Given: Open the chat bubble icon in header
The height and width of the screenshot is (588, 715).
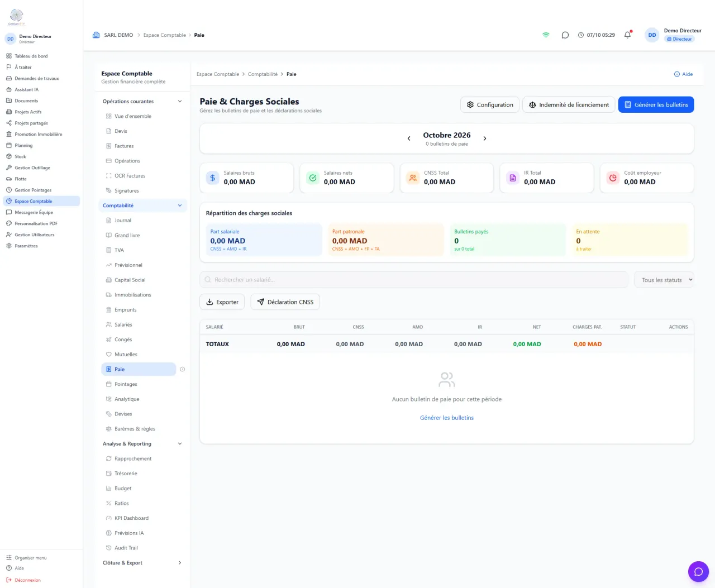Looking at the screenshot, I should coord(565,35).
